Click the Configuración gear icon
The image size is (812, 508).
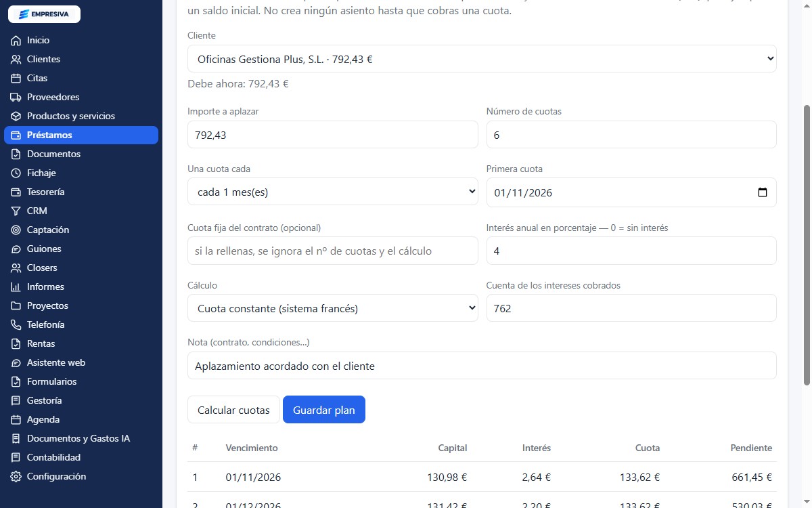tap(16, 477)
